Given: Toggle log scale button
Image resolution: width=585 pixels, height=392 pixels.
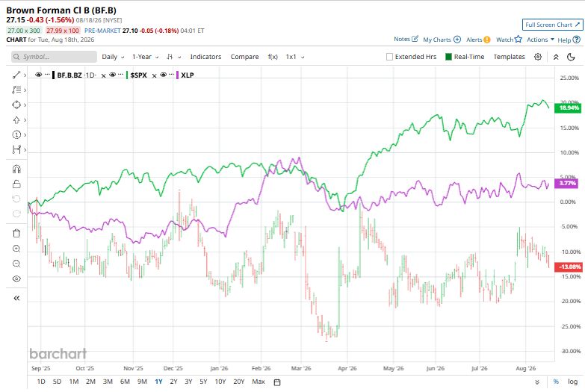Looking at the screenshot, I should 573,382.
